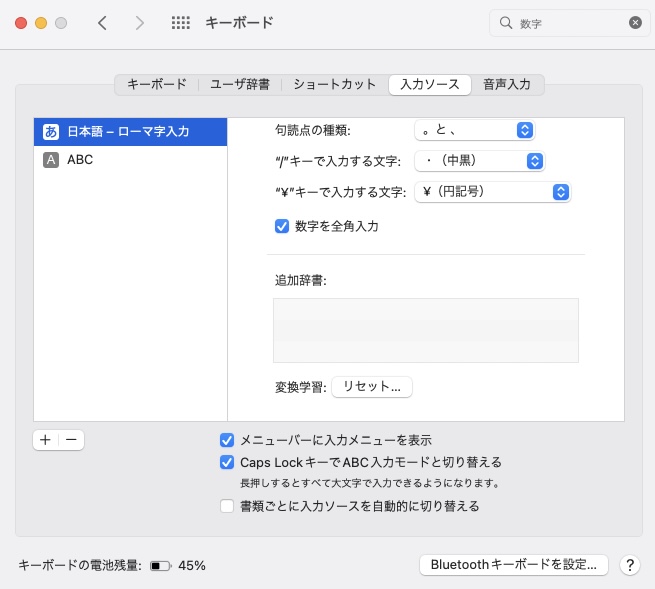Screen dimensions: 655x589
Task: Remove input source with minus button
Action: click(71, 440)
